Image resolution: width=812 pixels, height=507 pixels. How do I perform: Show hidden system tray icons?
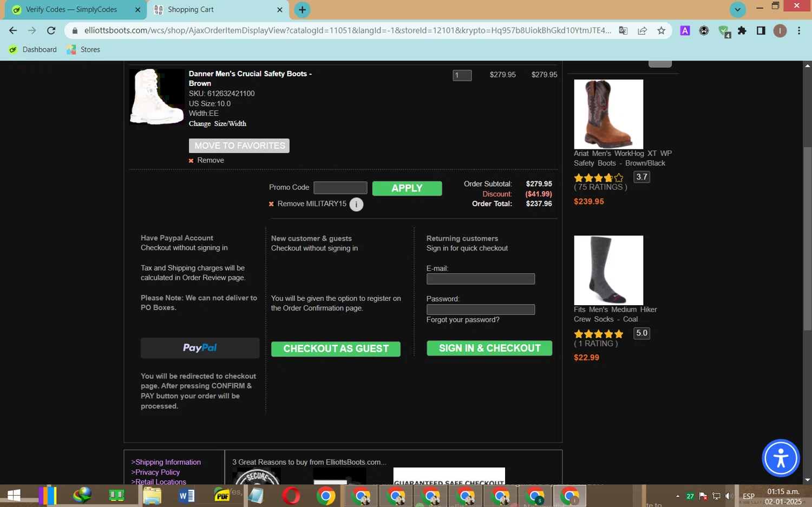(x=677, y=496)
